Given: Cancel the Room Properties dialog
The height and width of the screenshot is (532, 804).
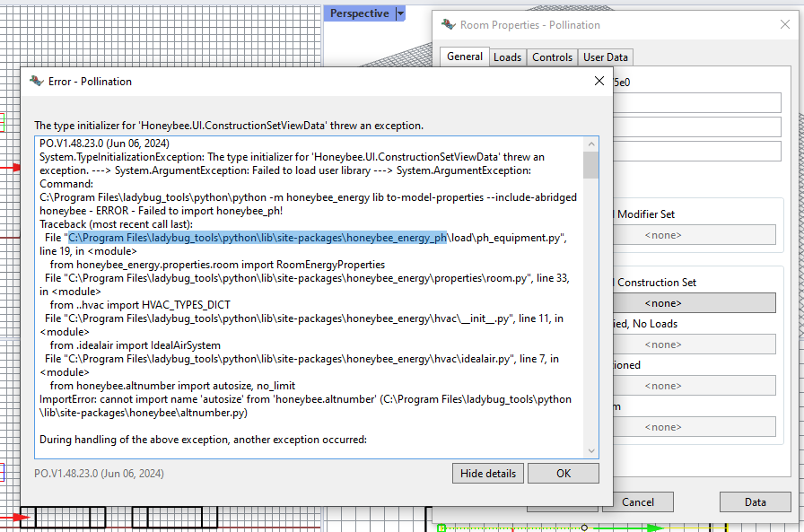Looking at the screenshot, I should tap(638, 502).
